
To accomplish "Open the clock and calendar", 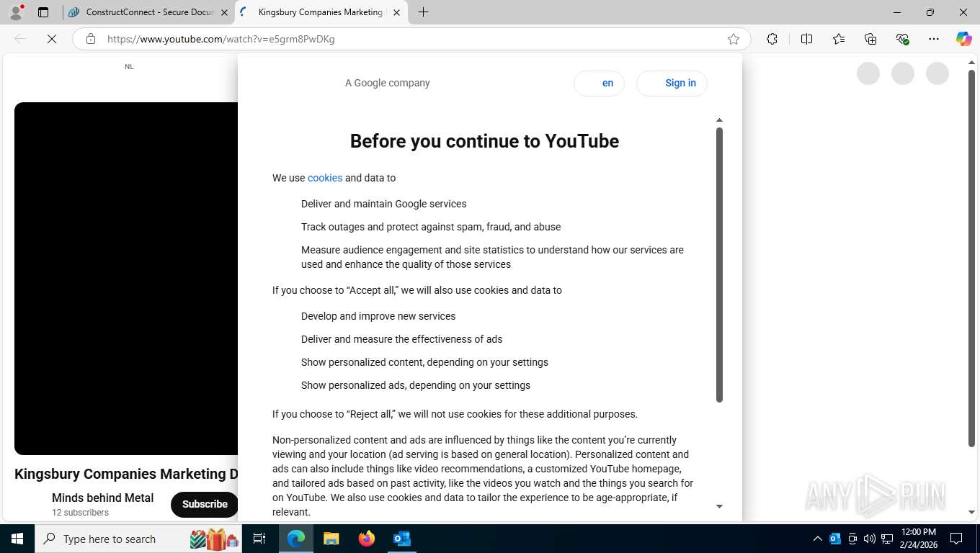I will (x=919, y=539).
